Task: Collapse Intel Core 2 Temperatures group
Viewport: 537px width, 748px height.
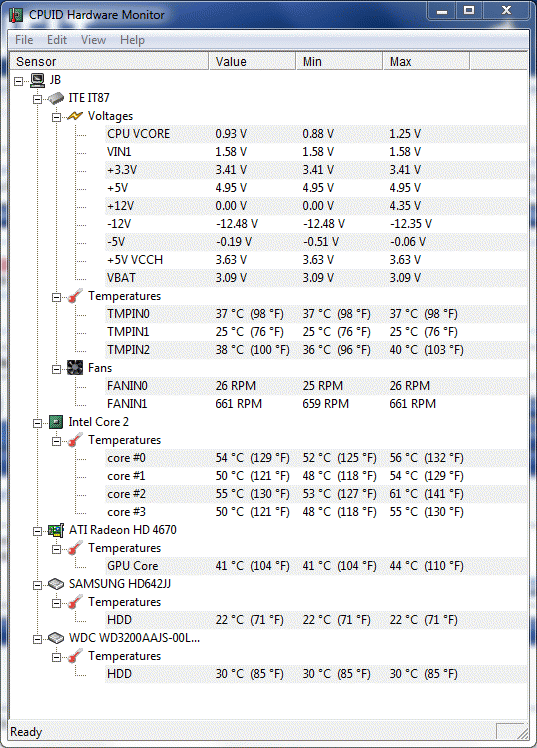Action: (56, 441)
